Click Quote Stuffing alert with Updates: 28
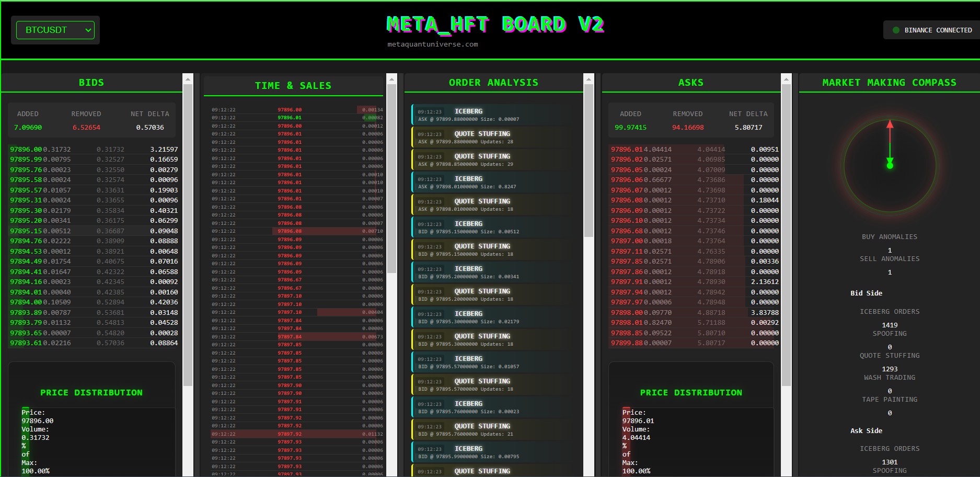Viewport: 980px width, 477px height. pos(495,138)
